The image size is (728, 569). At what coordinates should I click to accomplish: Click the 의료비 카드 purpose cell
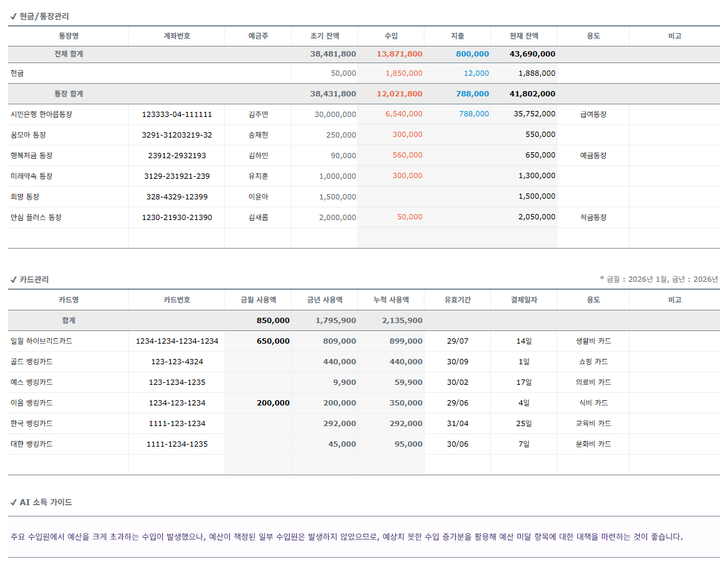(x=593, y=382)
